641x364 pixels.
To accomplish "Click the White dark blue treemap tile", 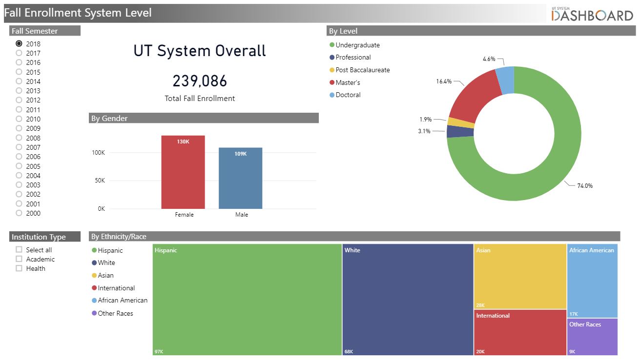I will click(408, 300).
